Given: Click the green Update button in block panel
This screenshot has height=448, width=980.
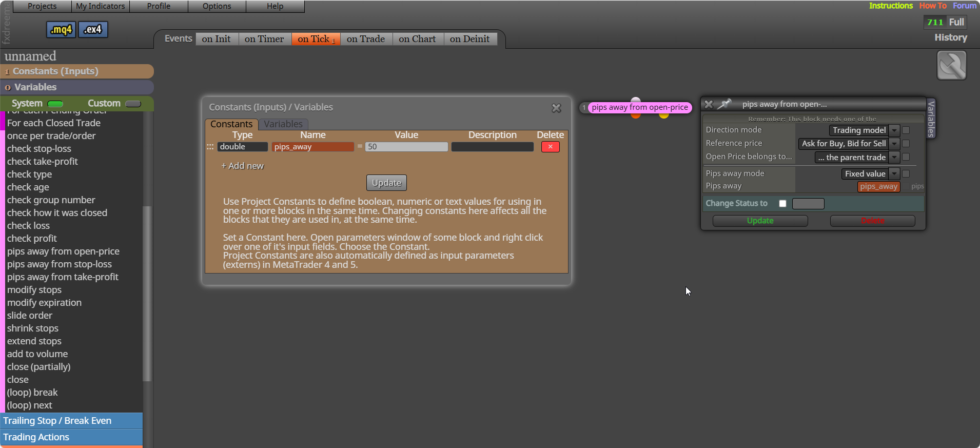Looking at the screenshot, I should (760, 221).
